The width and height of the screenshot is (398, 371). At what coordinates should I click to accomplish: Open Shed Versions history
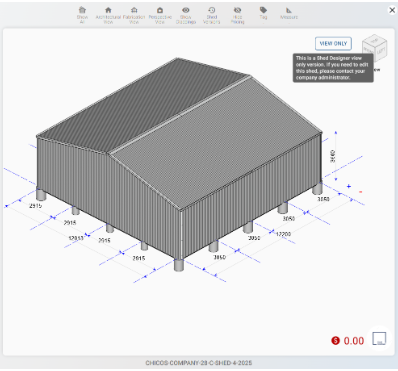(x=212, y=15)
